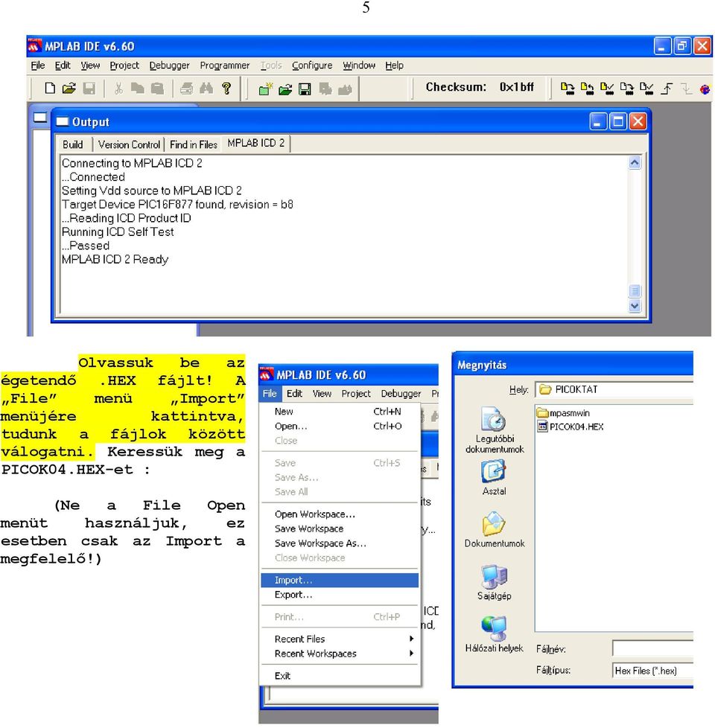The image size is (715, 728).
Task: Click the Copy toolbar icon
Action: tap(138, 88)
